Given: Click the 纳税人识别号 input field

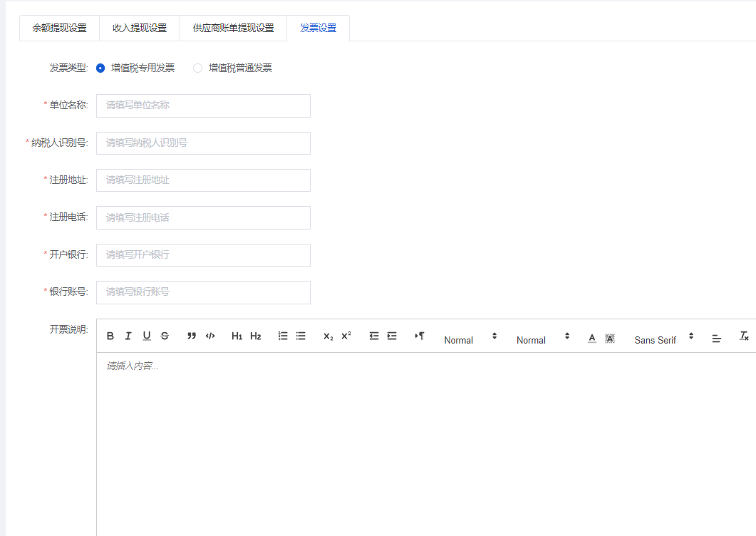Looking at the screenshot, I should pyautogui.click(x=203, y=143).
